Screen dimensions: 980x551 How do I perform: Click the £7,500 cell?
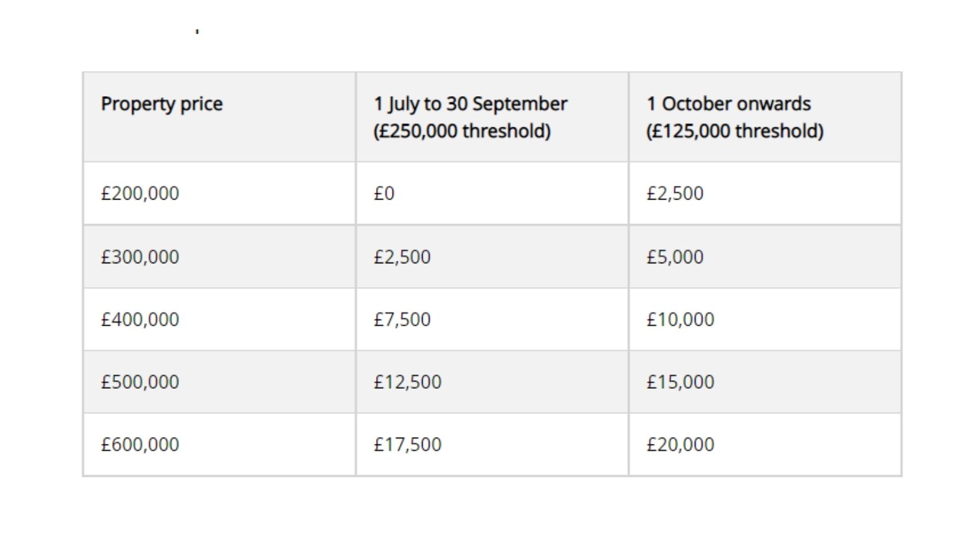492,320
